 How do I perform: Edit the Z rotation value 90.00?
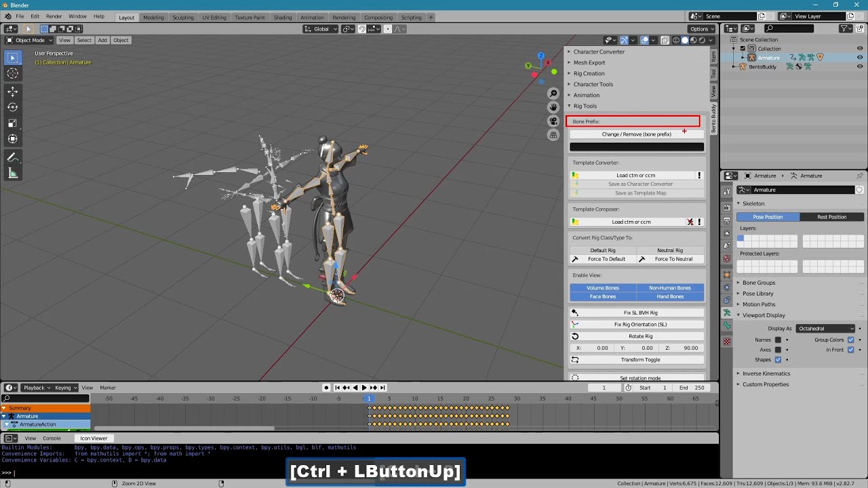pyautogui.click(x=682, y=348)
